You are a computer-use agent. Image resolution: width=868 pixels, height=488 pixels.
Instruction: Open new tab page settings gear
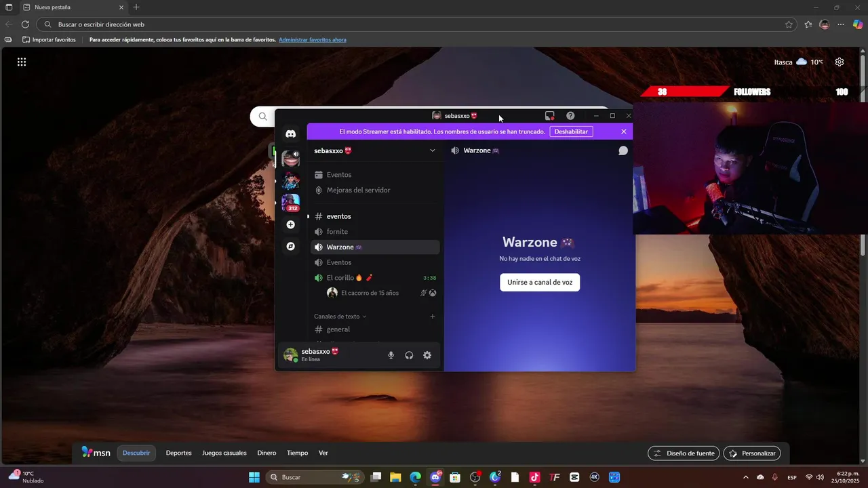click(x=840, y=62)
